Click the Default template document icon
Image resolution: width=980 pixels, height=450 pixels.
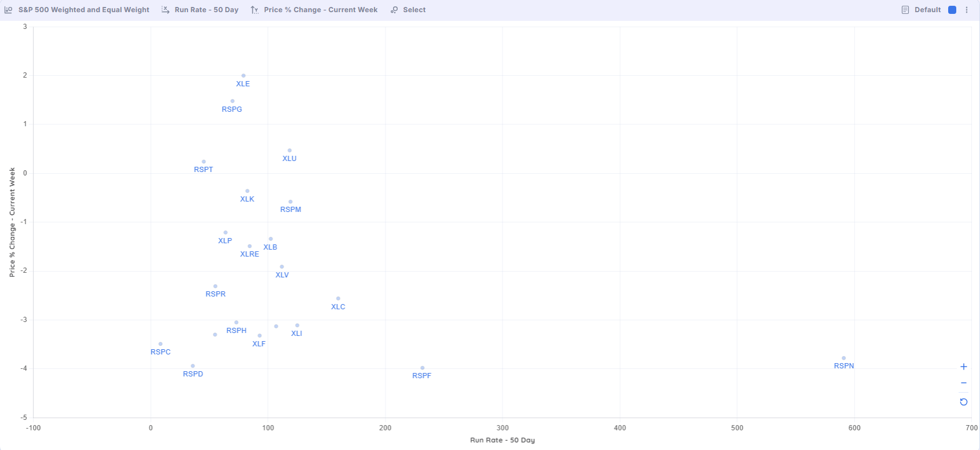pos(905,10)
